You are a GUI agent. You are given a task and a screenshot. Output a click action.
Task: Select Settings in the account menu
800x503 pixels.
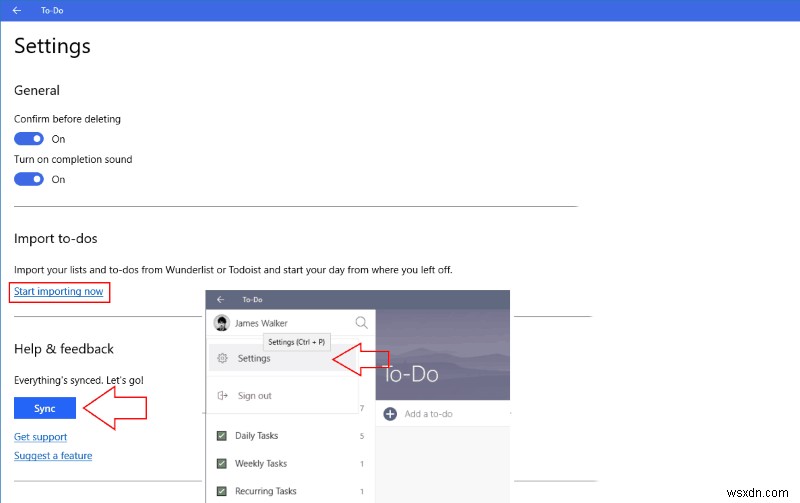click(x=283, y=358)
